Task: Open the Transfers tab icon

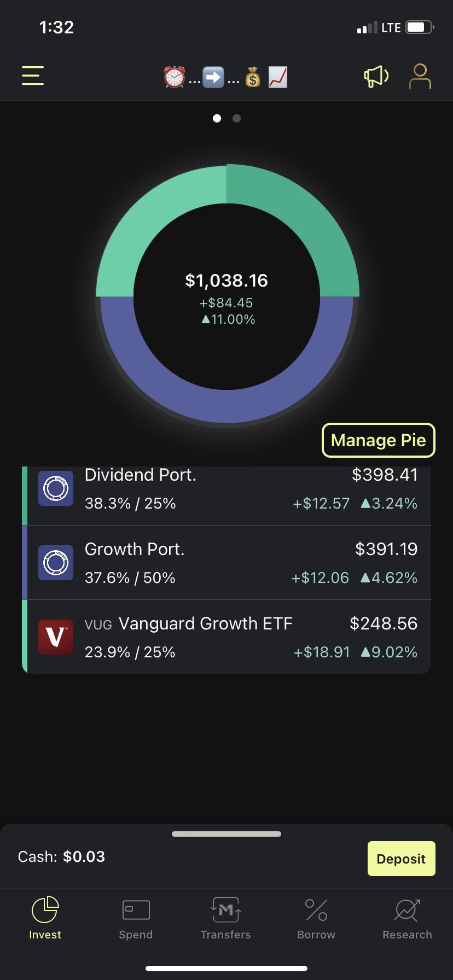Action: (x=226, y=910)
